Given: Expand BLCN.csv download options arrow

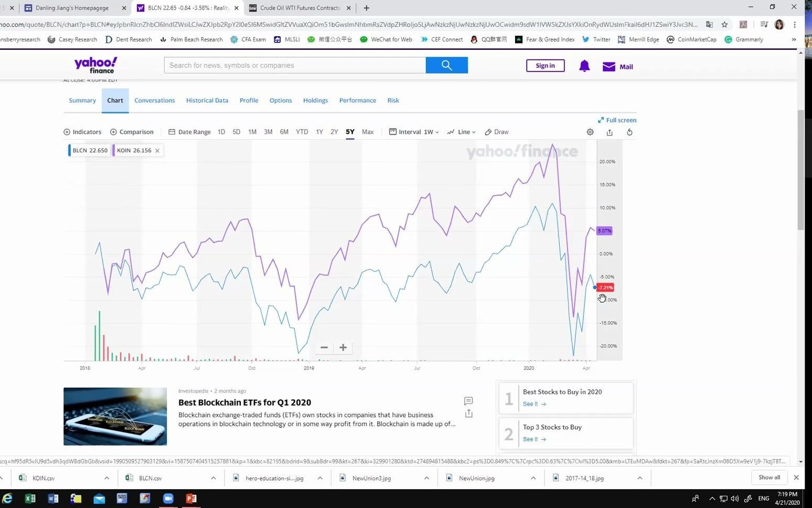Looking at the screenshot, I should click(213, 478).
